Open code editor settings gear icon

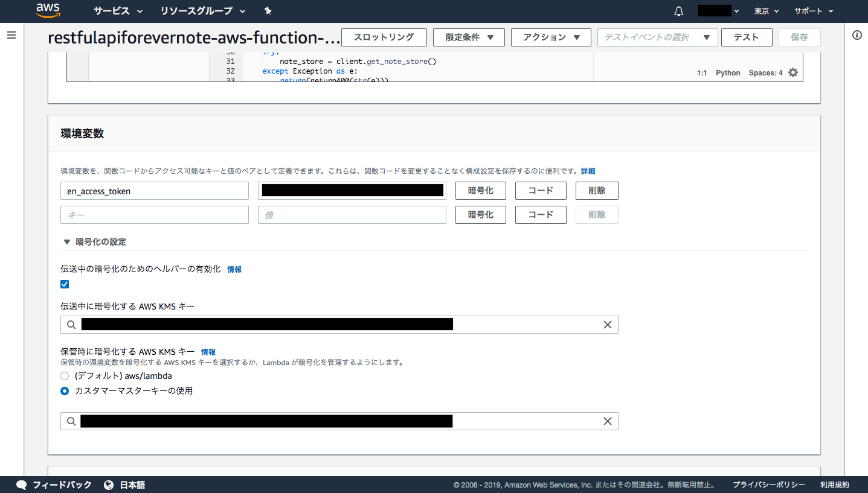pyautogui.click(x=793, y=72)
